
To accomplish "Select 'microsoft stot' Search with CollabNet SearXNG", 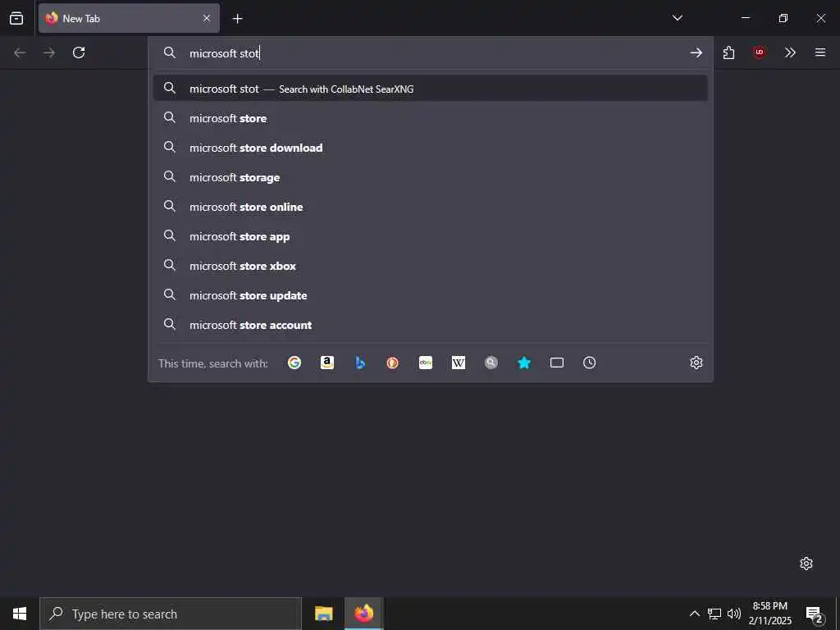I will coord(430,89).
